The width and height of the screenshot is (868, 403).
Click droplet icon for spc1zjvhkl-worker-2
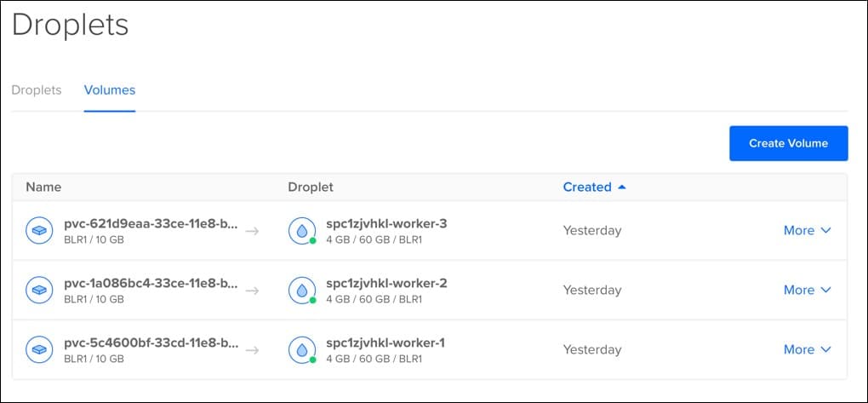pyautogui.click(x=302, y=290)
